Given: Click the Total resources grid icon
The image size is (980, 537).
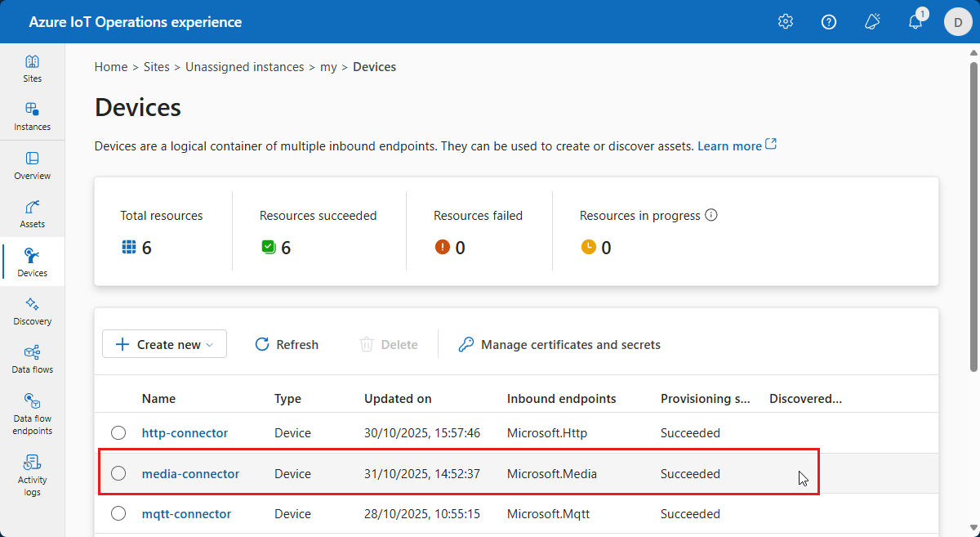Looking at the screenshot, I should [129, 247].
